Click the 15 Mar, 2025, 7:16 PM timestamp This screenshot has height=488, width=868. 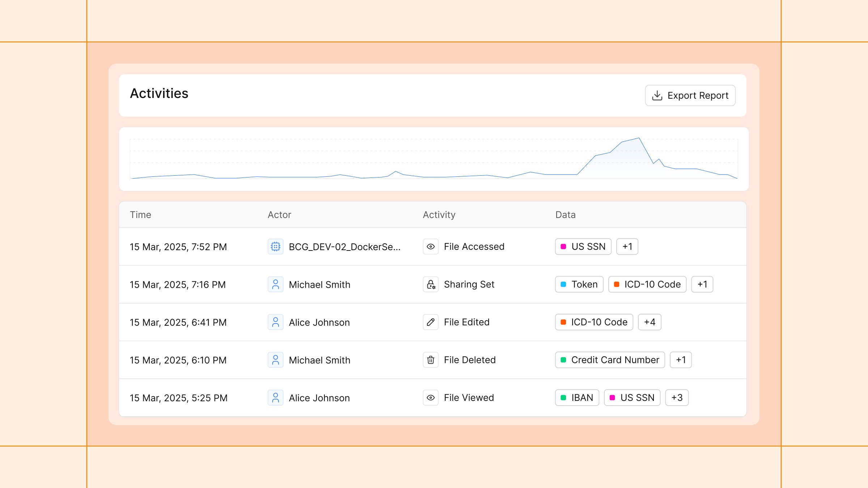178,285
